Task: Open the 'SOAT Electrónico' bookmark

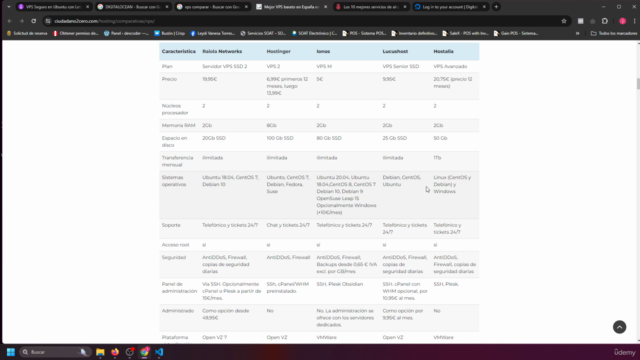Action: [x=314, y=33]
